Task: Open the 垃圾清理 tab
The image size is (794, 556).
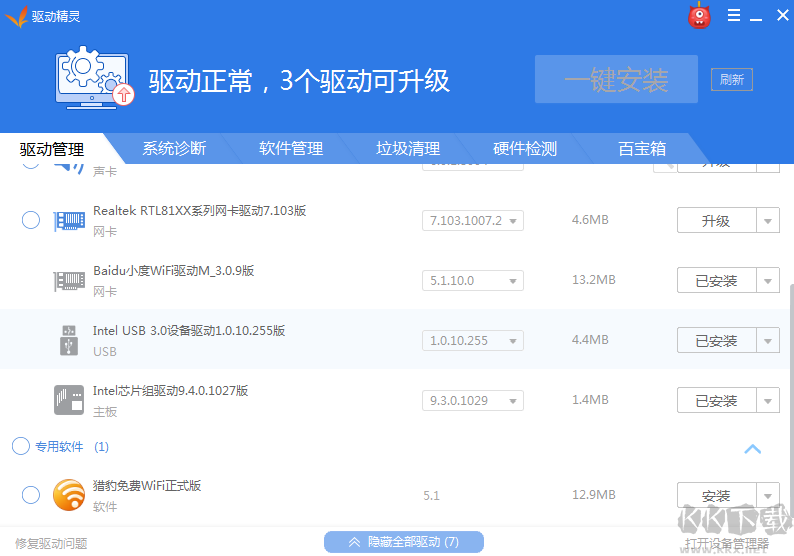Action: (x=408, y=149)
